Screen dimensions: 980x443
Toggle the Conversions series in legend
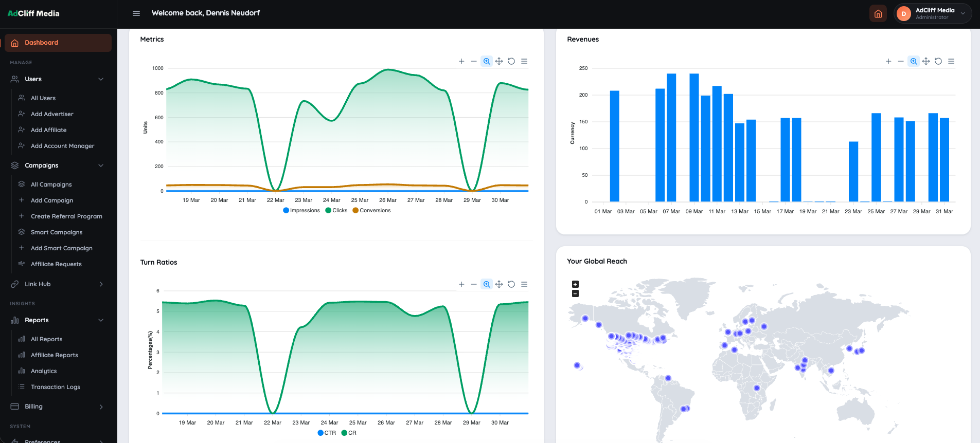[371, 210]
